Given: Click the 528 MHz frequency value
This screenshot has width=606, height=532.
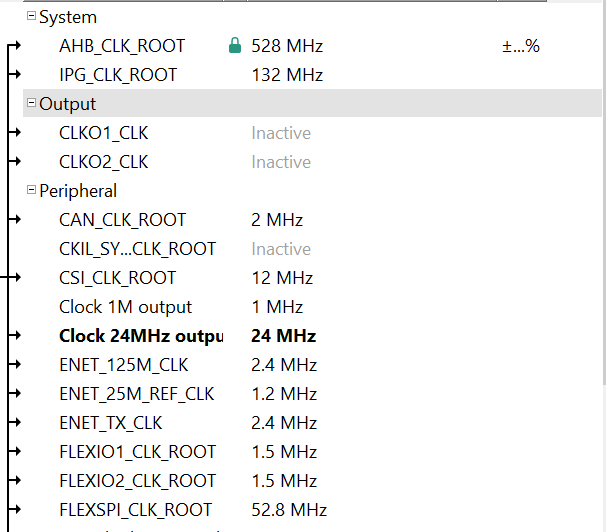Looking at the screenshot, I should [x=287, y=46].
